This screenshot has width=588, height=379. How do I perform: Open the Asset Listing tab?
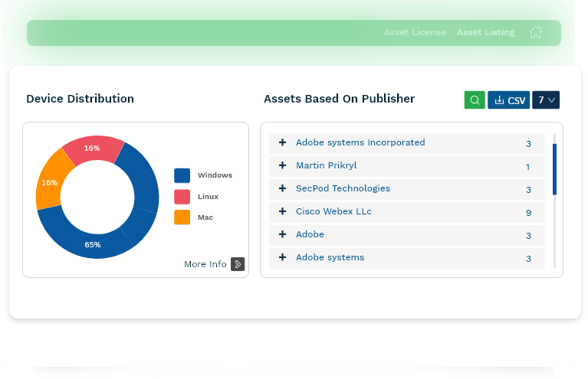[x=485, y=32]
